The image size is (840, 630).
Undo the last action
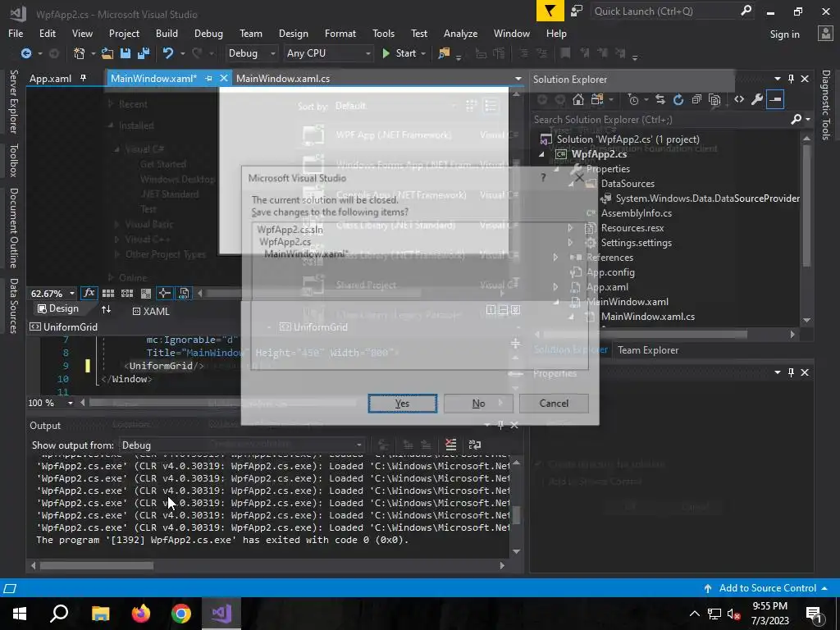tap(168, 53)
